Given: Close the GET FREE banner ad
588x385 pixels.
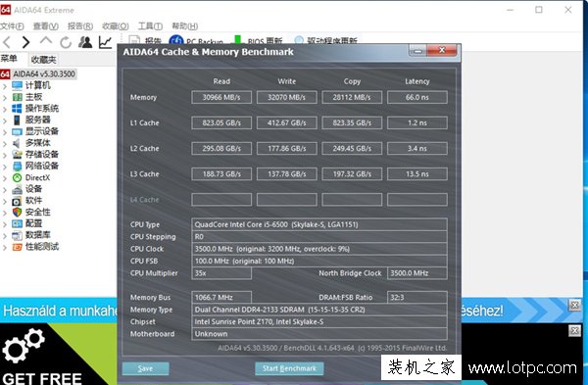Looking at the screenshot, I should [x=574, y=331].
